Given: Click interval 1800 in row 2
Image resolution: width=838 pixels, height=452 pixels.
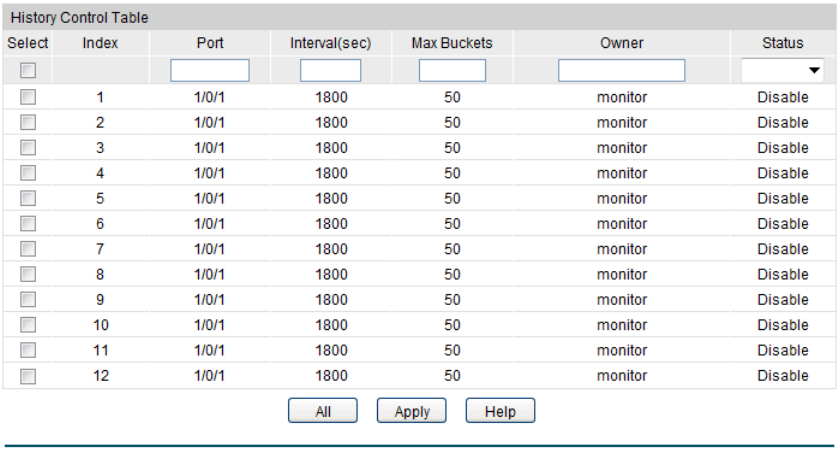Looking at the screenshot, I should tap(331, 122).
